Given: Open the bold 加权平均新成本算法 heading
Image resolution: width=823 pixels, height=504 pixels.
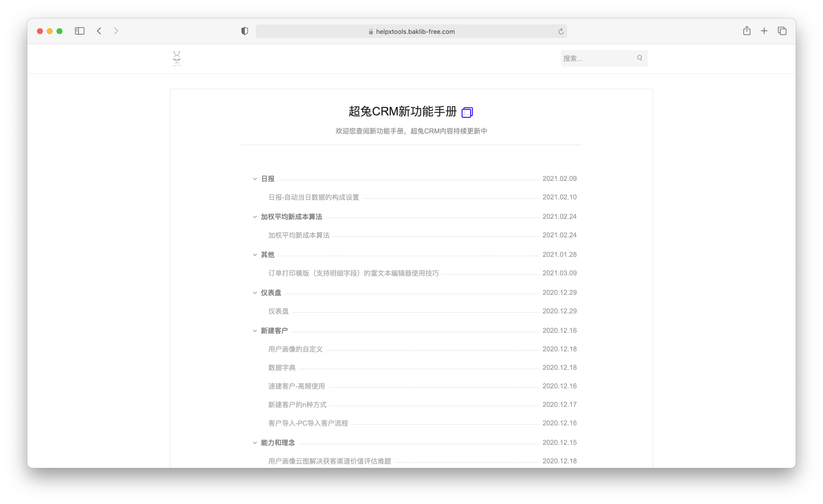Looking at the screenshot, I should pos(291,217).
